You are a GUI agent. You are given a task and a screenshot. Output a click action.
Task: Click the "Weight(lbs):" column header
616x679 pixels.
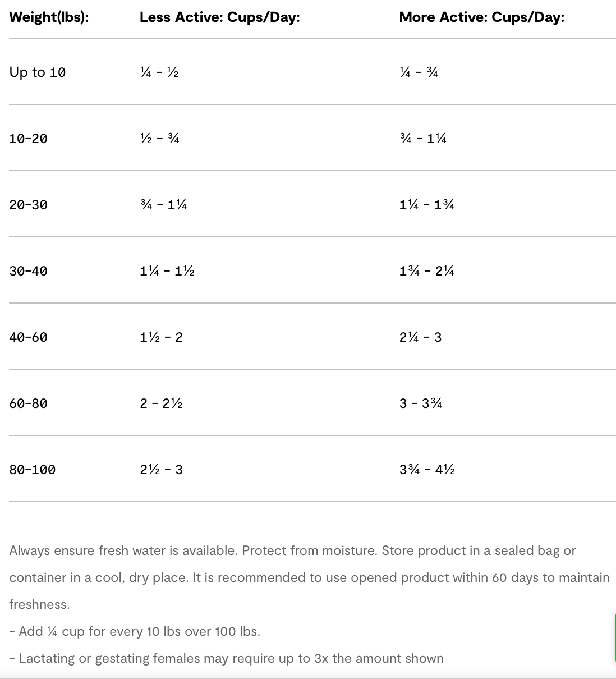(49, 17)
